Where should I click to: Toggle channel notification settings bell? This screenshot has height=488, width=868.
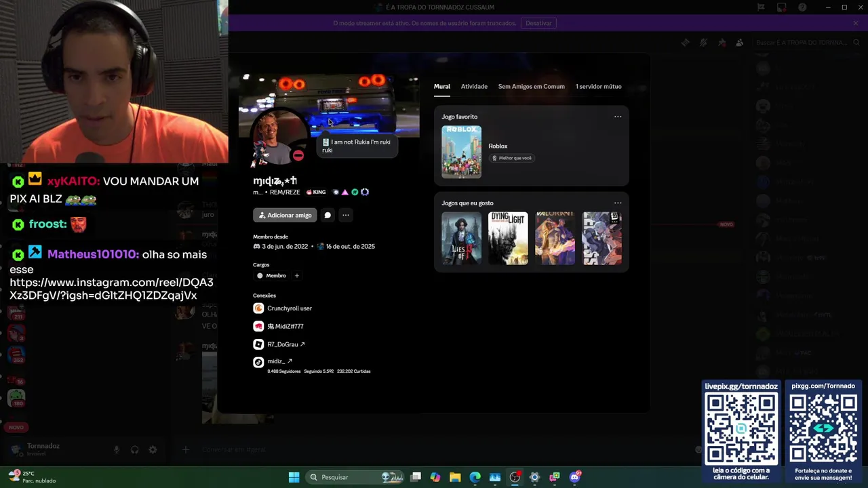(703, 43)
